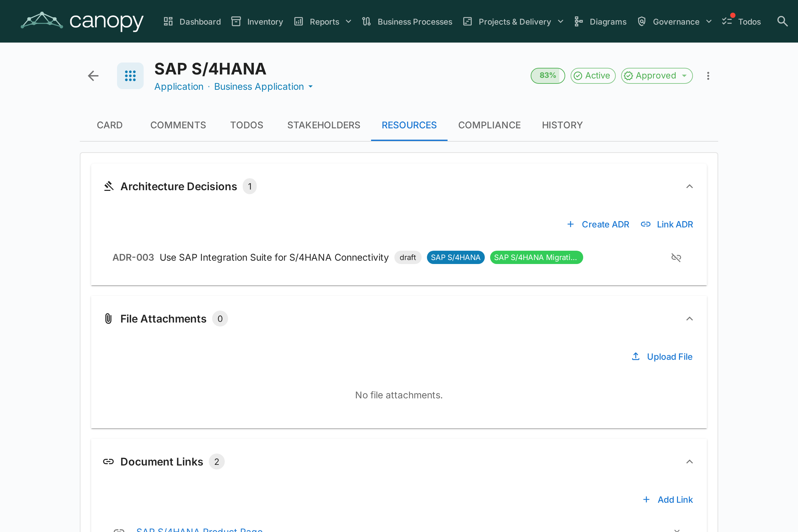Click the Architecture Decisions count badge
This screenshot has height=532, width=798.
(x=250, y=186)
